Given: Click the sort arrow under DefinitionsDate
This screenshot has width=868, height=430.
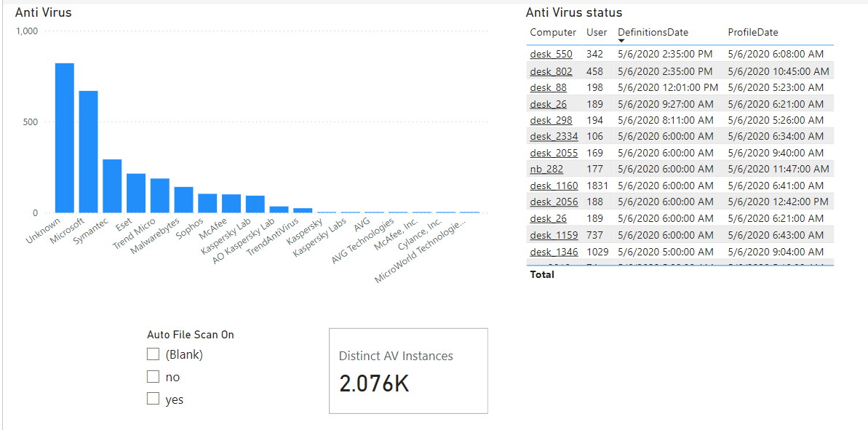Looking at the screenshot, I should point(621,41).
